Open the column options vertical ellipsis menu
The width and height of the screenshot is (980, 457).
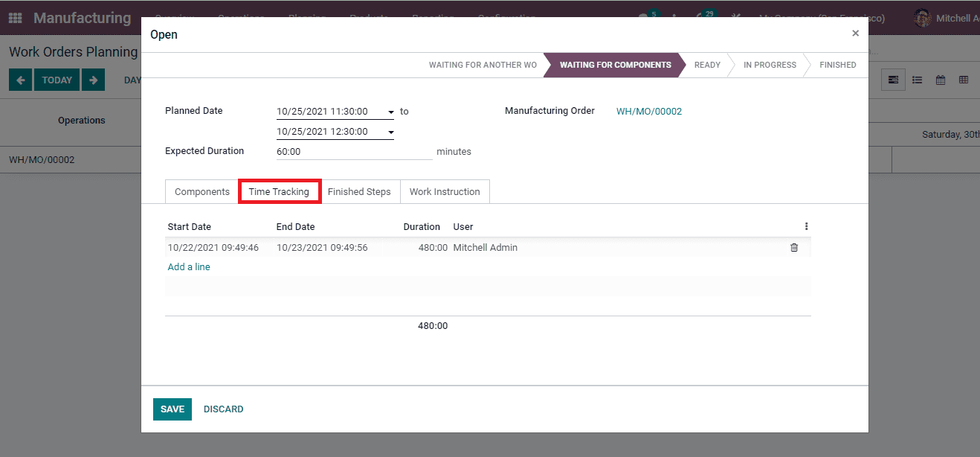click(805, 226)
